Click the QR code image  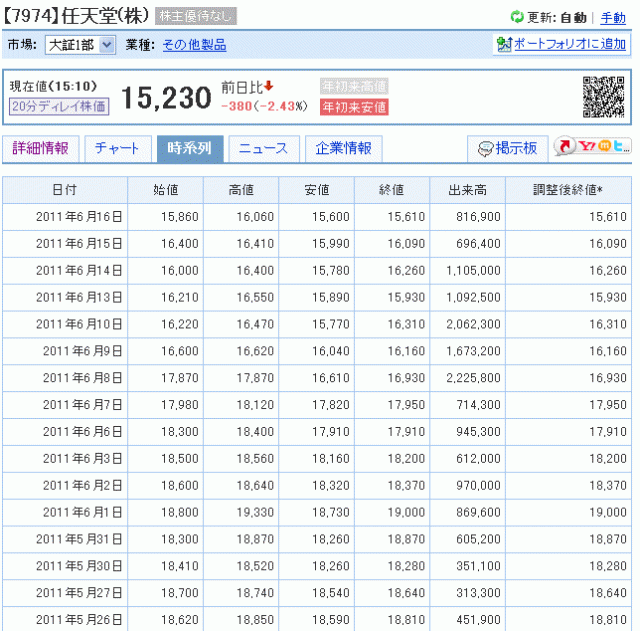click(603, 97)
